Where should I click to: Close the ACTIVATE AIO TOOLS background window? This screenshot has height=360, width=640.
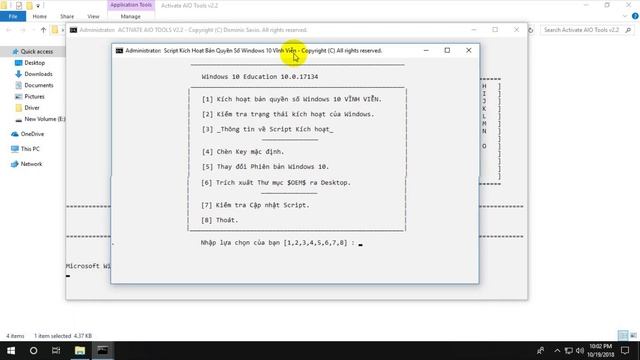coord(516,30)
